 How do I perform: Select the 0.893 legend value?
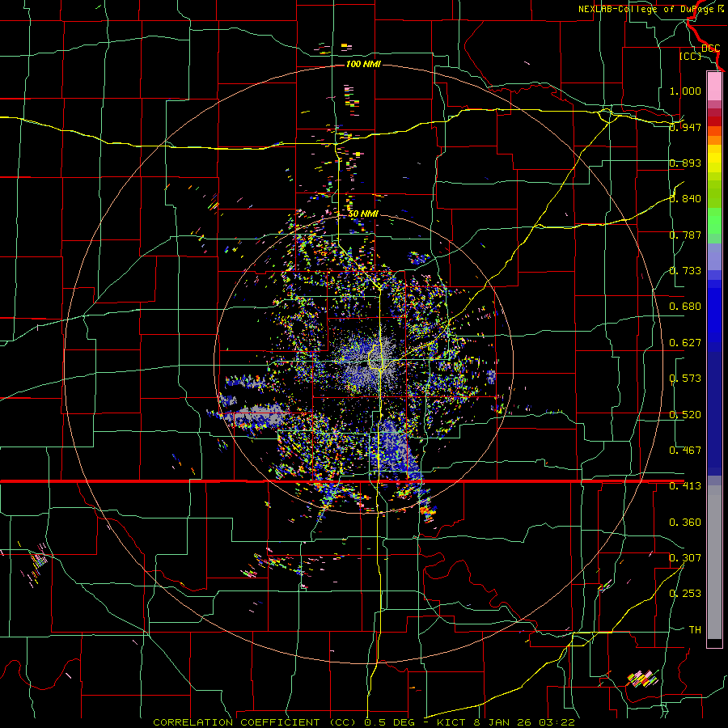[x=685, y=163]
